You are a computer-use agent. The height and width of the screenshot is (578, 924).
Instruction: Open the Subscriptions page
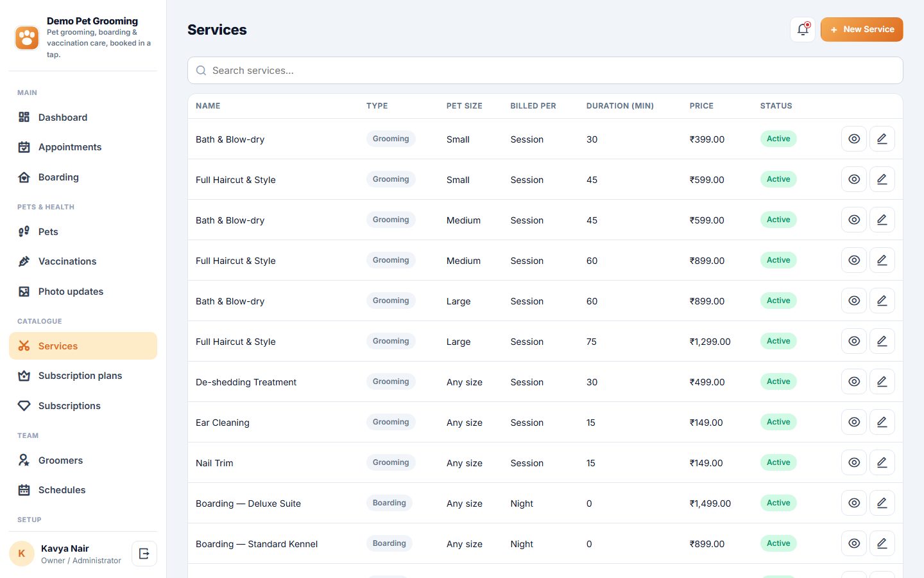(x=83, y=406)
